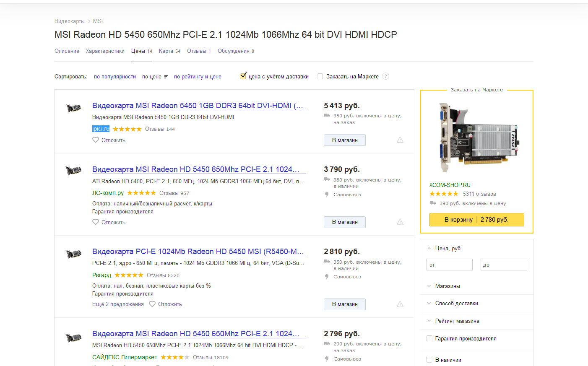This screenshot has width=588, height=366.
Task: Click the sort order icon next to по цене
Action: point(166,77)
